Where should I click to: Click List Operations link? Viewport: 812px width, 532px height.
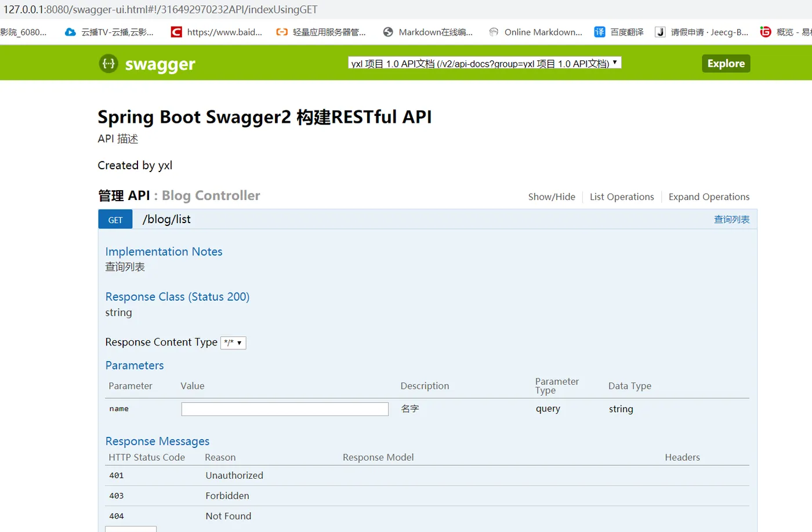click(x=622, y=197)
